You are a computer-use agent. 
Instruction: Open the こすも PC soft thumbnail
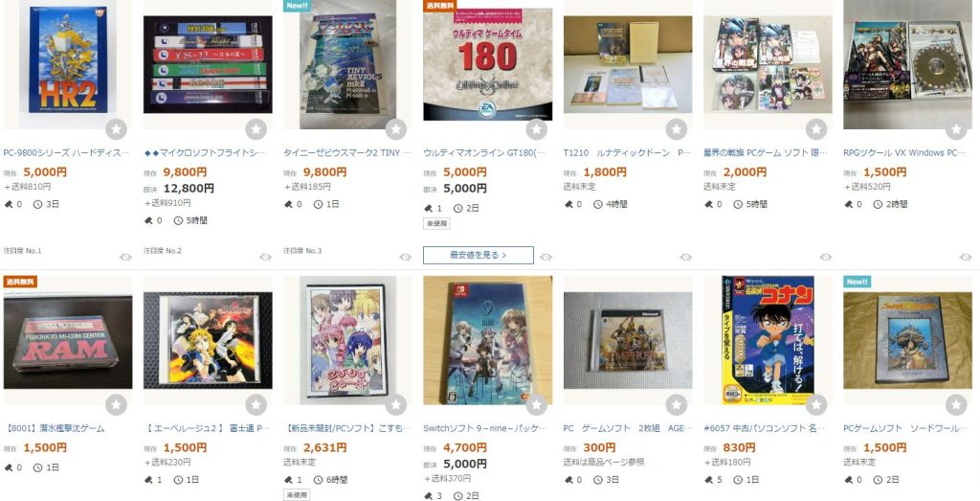click(347, 341)
